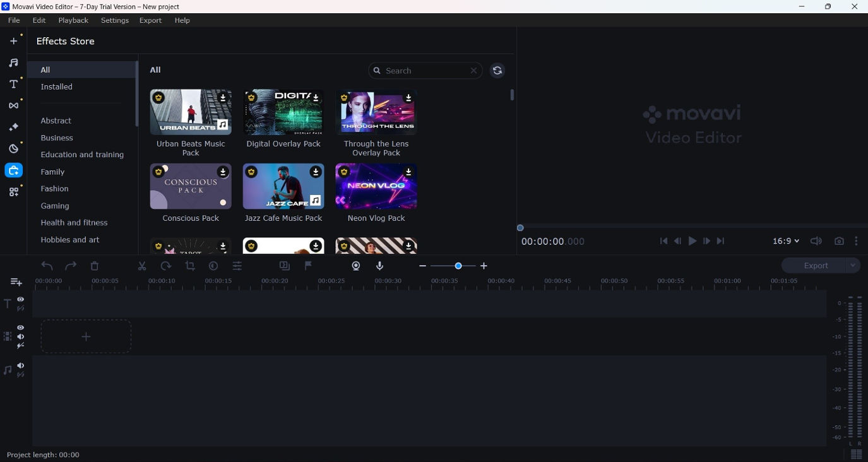The height and width of the screenshot is (462, 868).
Task: Select the All category in store list
Action: [82, 70]
